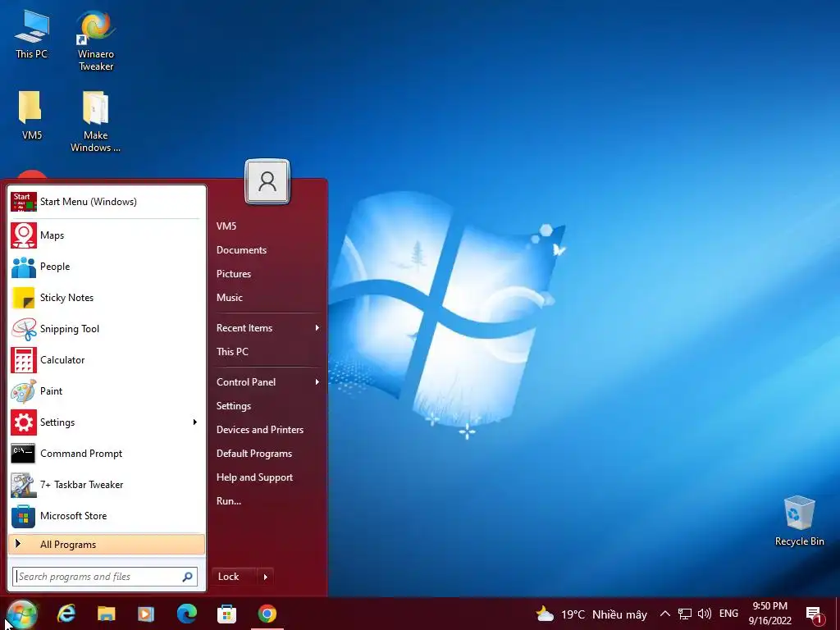Image resolution: width=840 pixels, height=630 pixels.
Task: Launch Microsoft Edge from taskbar
Action: (x=186, y=614)
